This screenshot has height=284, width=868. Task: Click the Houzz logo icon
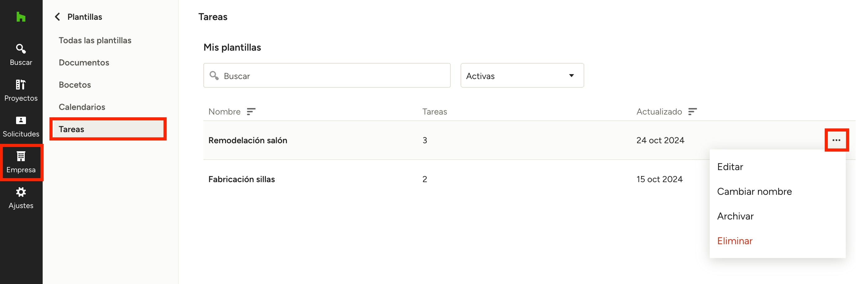coord(21,17)
